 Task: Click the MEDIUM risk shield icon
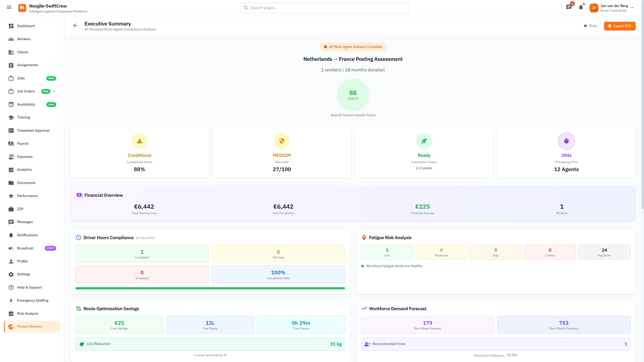pos(282,141)
